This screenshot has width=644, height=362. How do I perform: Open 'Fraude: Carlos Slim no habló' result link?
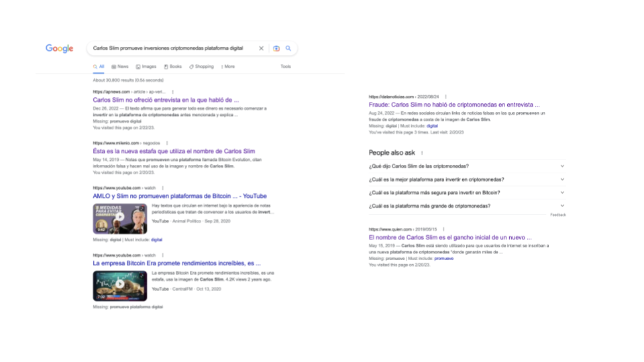click(454, 105)
